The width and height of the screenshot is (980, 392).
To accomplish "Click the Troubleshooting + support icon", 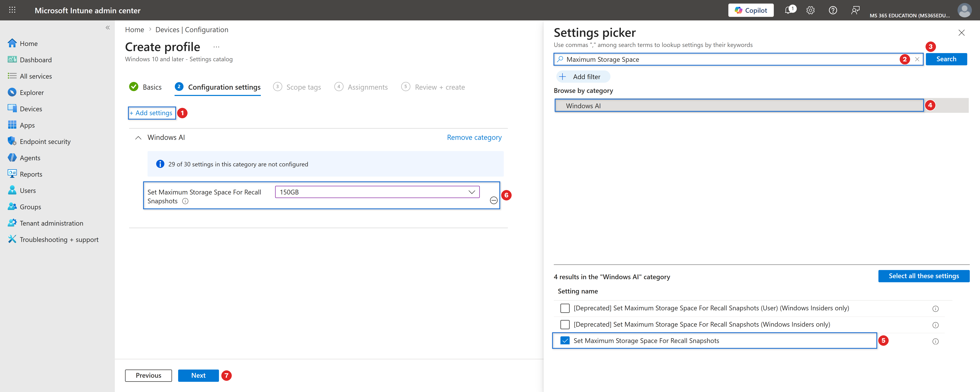I will [12, 239].
